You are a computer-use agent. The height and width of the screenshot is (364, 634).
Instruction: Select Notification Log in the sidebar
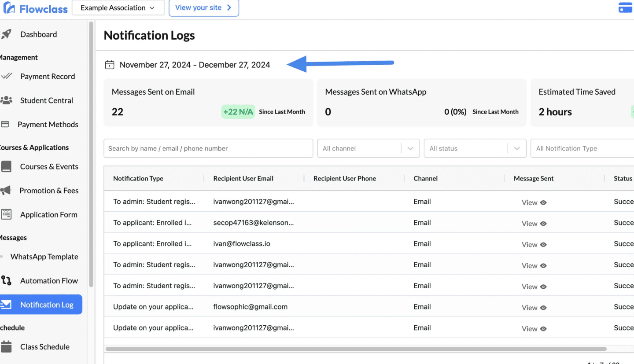click(x=41, y=305)
